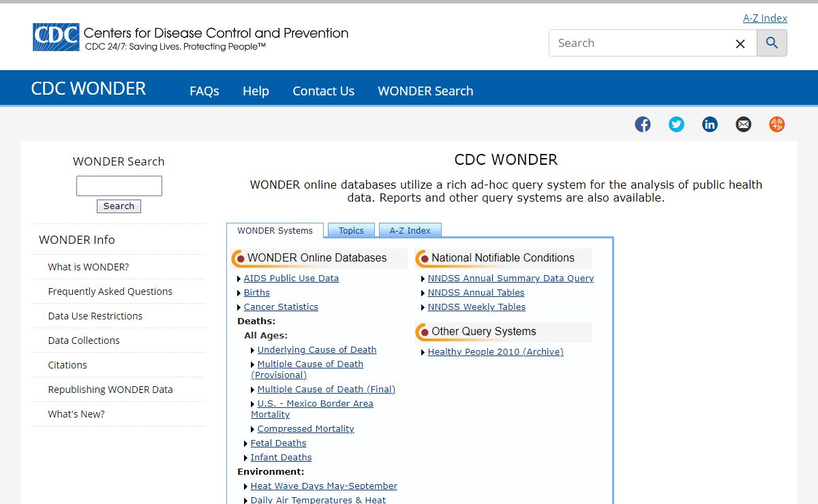Open Contact Us in the navigation bar
The image size is (818, 504).
pyautogui.click(x=324, y=91)
